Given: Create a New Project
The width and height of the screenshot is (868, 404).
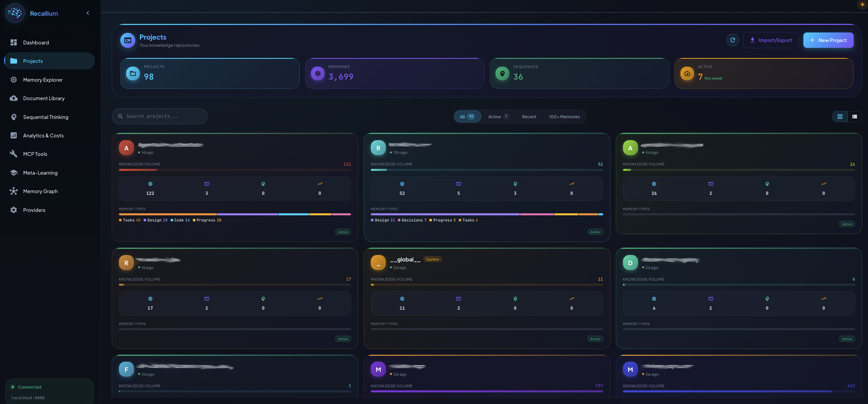Looking at the screenshot, I should 828,40.
